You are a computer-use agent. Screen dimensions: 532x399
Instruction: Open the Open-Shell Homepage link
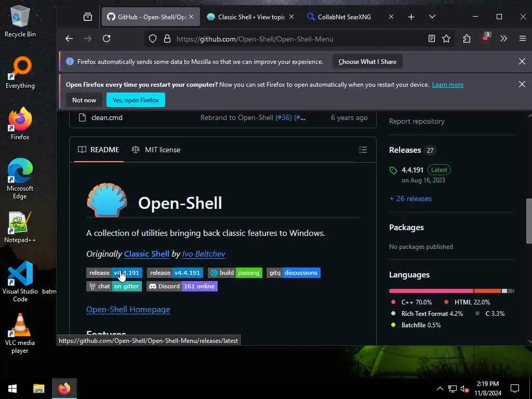point(128,310)
